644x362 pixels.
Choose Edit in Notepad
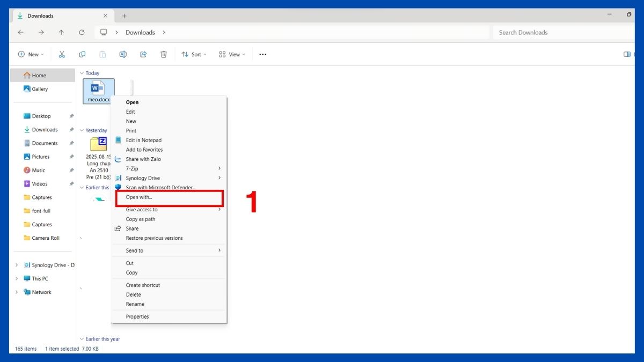pyautogui.click(x=169, y=140)
